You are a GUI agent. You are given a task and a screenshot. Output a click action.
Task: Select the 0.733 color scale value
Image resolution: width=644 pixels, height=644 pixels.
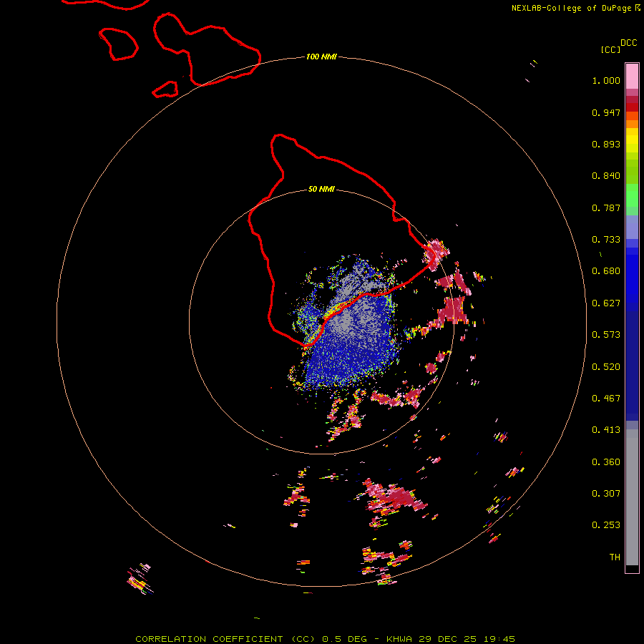(x=606, y=240)
